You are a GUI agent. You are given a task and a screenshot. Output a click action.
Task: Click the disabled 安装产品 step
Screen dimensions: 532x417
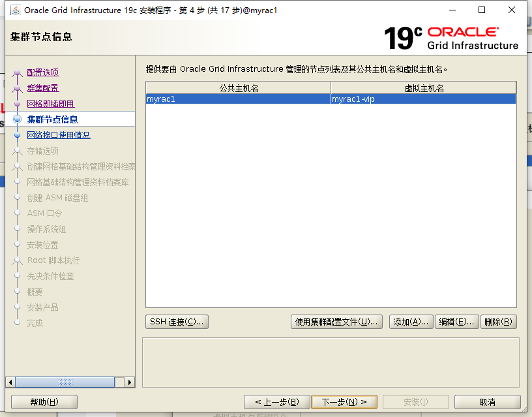tap(43, 307)
